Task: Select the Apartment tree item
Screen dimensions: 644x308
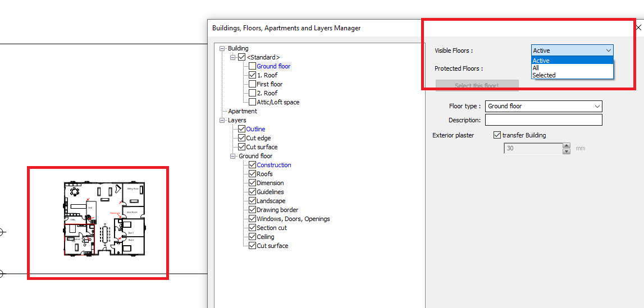Action: pos(243,111)
